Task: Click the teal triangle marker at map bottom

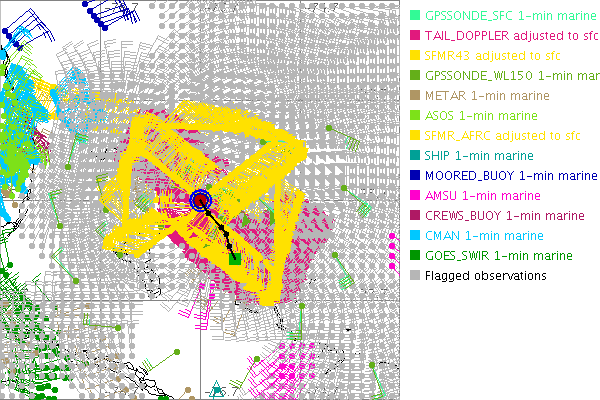Action: (x=217, y=388)
